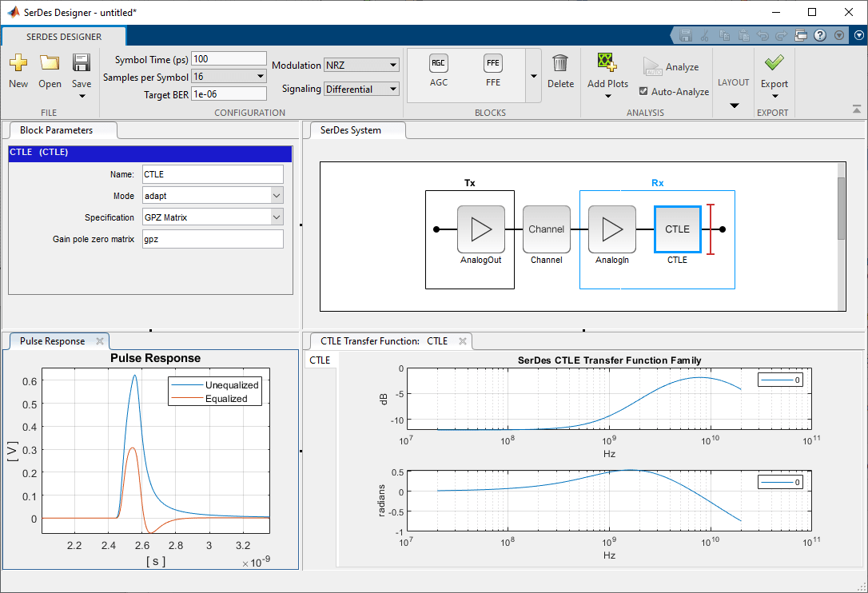Select the Channel block
The width and height of the screenshot is (868, 593).
[547, 229]
